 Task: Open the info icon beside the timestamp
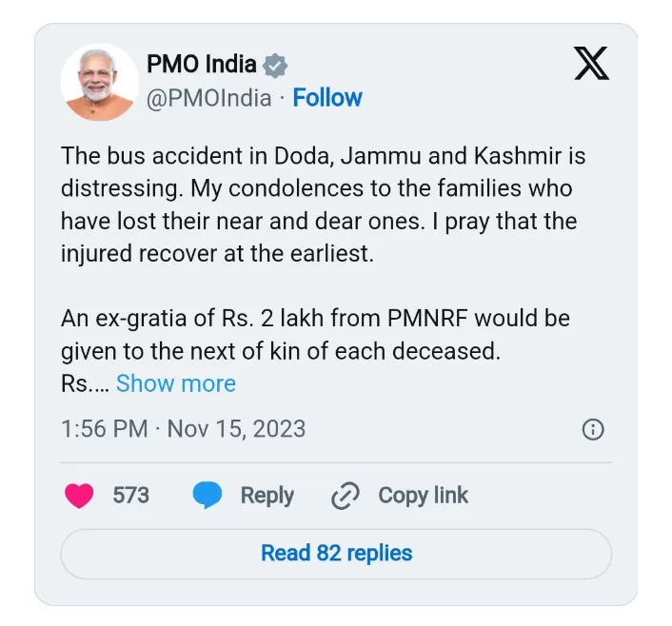pyautogui.click(x=592, y=429)
